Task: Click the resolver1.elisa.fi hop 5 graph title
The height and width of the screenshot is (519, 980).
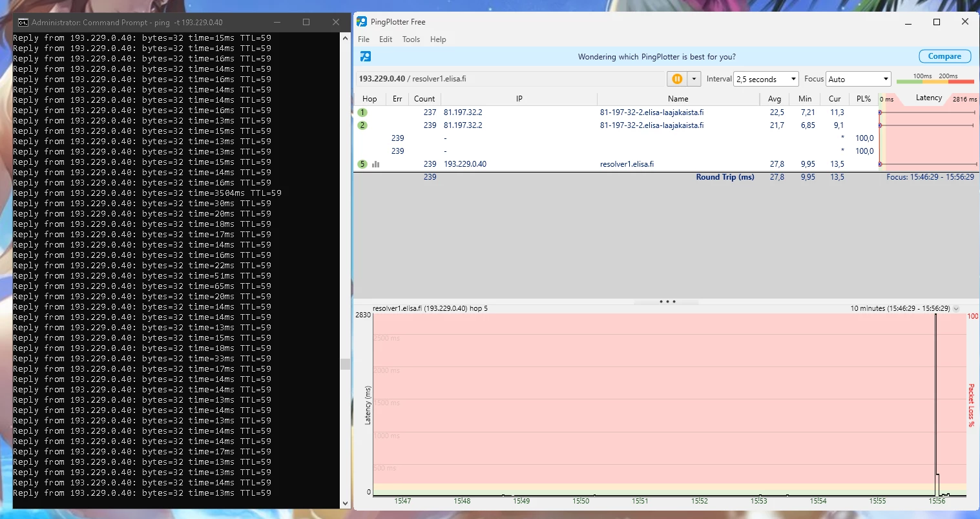Action: coord(430,308)
